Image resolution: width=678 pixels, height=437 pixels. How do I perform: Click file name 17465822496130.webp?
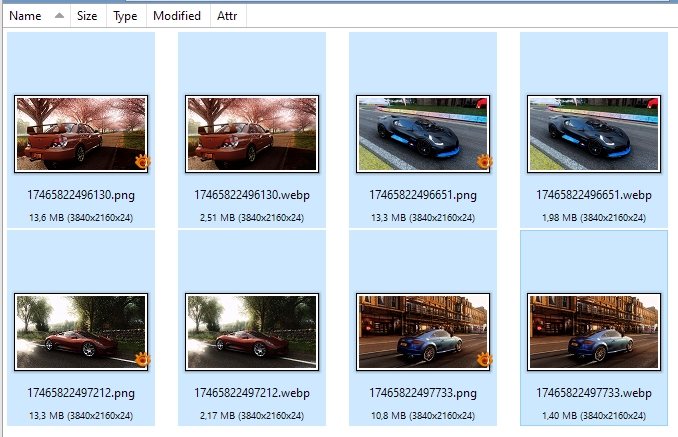click(x=252, y=195)
